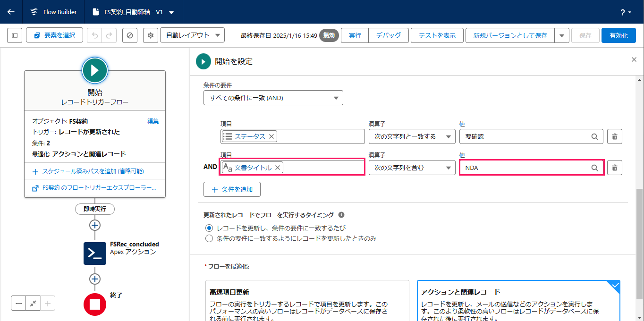This screenshot has height=321, width=644.
Task: Toggle the toolbox sidebar panel icon
Action: click(15, 35)
